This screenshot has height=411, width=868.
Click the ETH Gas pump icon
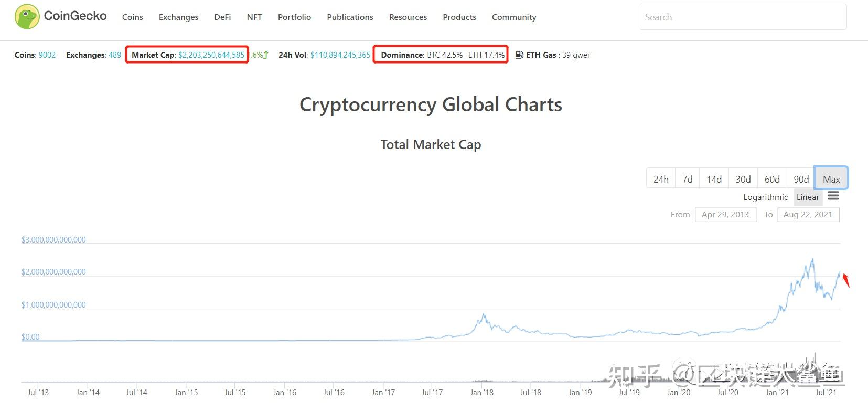click(x=519, y=55)
